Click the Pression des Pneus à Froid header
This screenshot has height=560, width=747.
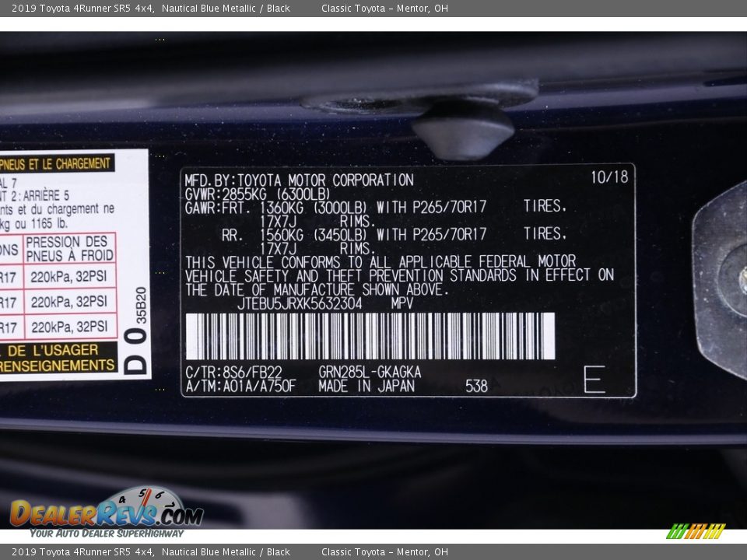tap(69, 249)
